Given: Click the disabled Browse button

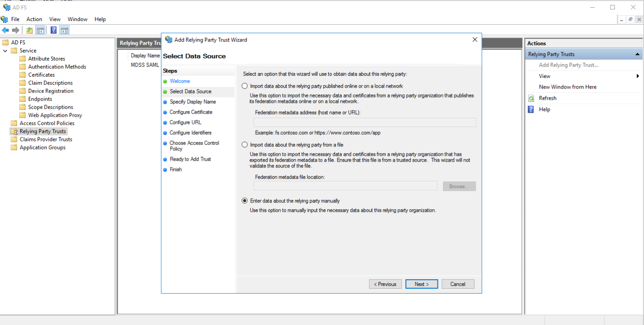Looking at the screenshot, I should click(x=459, y=186).
